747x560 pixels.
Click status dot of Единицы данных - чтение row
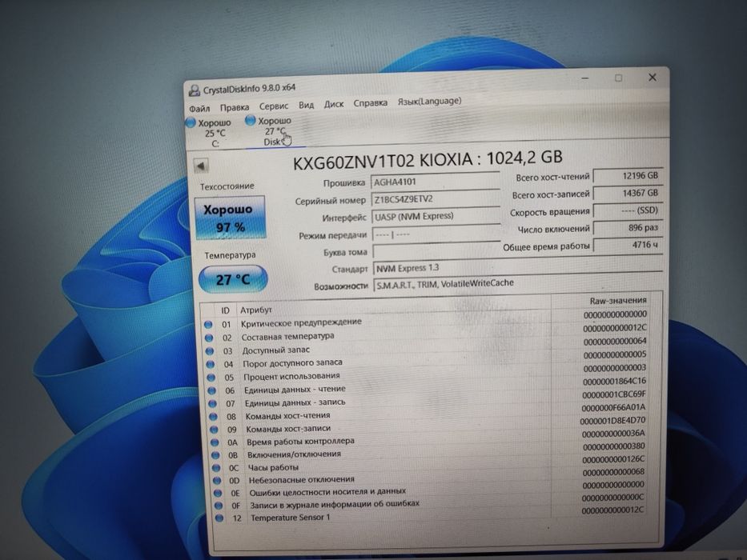212,391
